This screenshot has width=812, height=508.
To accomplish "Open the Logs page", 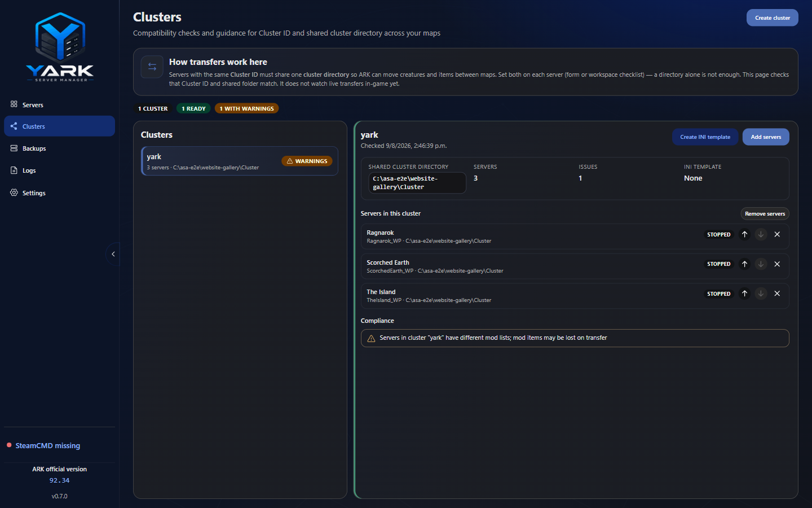I will point(59,170).
